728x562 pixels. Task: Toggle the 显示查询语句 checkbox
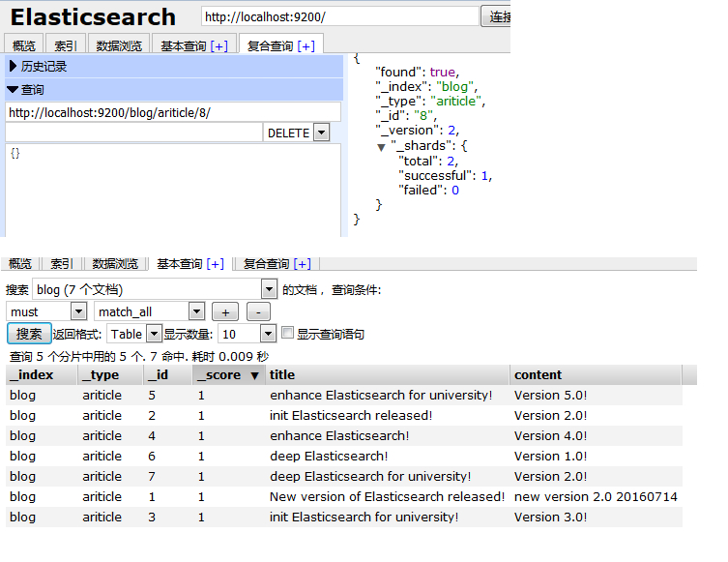[x=287, y=332]
